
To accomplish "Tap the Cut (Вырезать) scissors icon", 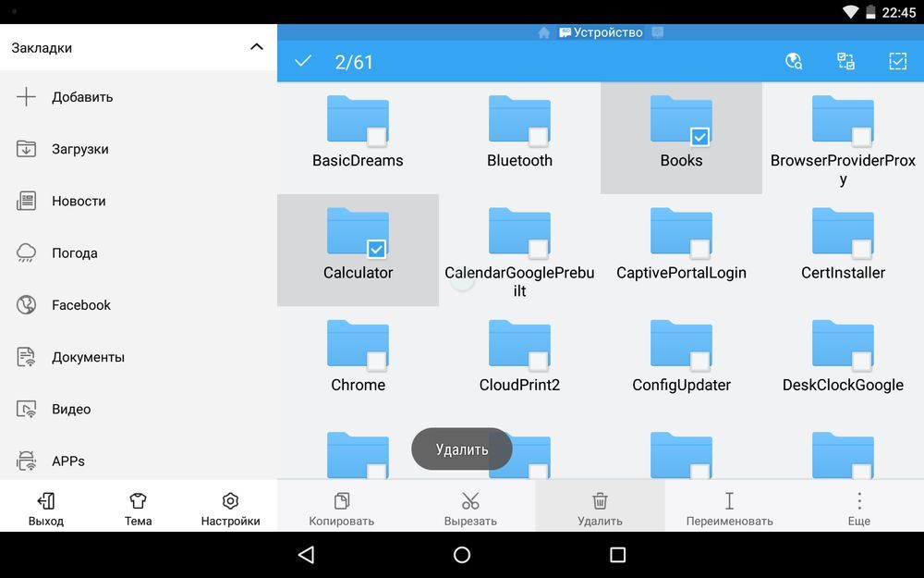I will 470,501.
